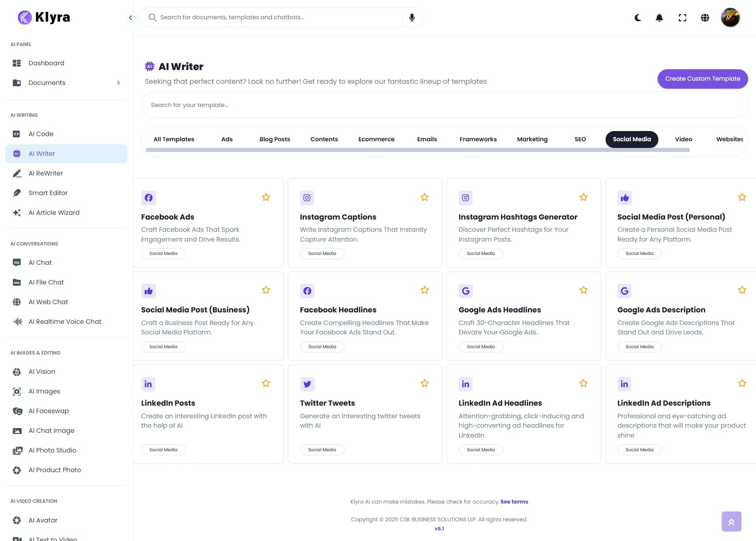Open AI Product Photo

tap(54, 470)
